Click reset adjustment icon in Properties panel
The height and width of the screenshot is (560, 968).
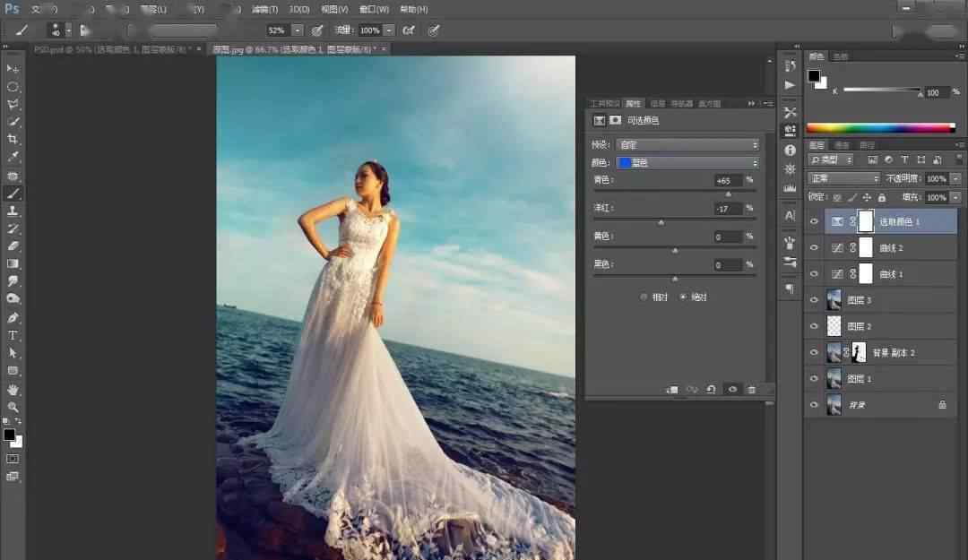711,390
